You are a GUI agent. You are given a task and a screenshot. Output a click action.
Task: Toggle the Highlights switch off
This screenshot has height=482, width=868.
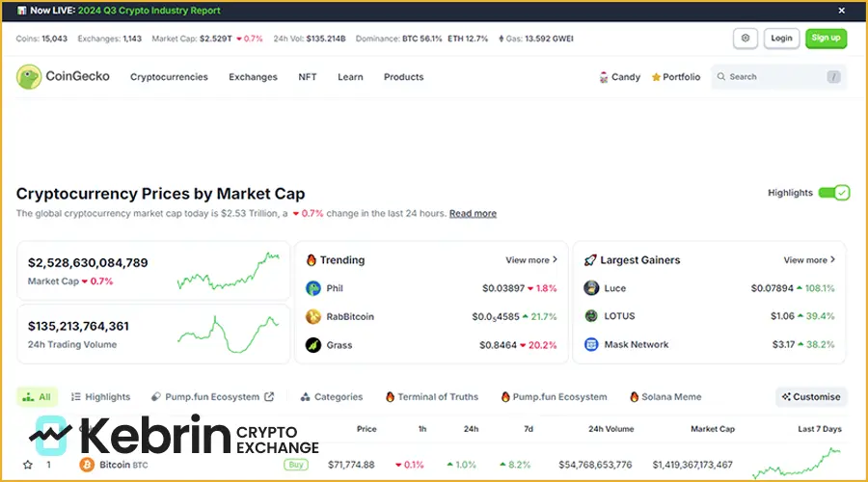(x=834, y=193)
